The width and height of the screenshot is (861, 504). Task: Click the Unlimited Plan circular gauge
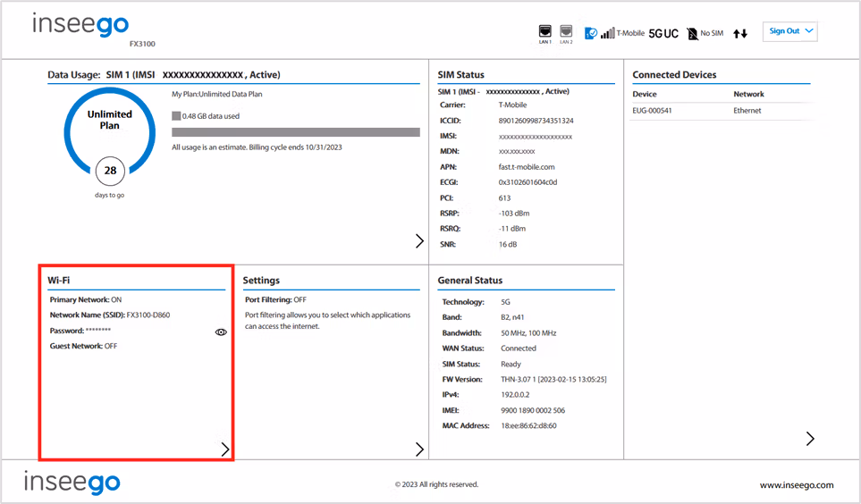point(110,131)
